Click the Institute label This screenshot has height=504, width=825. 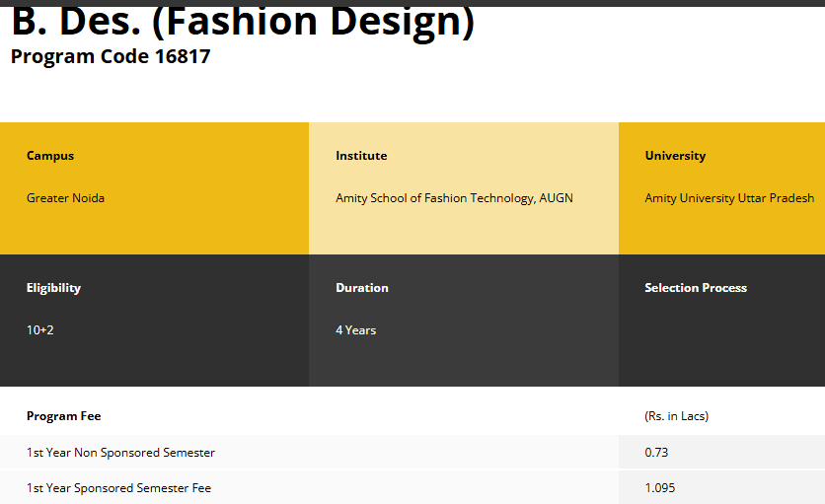click(361, 156)
